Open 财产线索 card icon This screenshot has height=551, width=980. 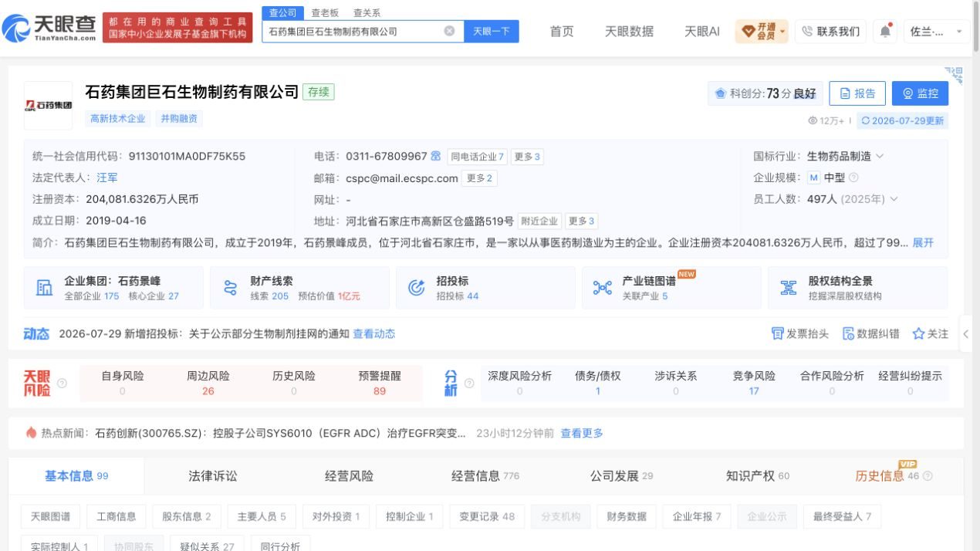pos(230,288)
